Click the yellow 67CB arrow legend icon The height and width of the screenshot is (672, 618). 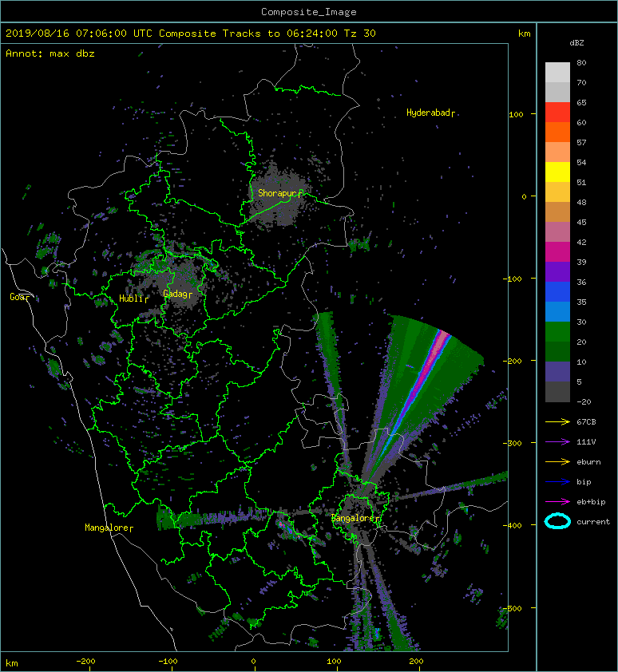coord(557,421)
